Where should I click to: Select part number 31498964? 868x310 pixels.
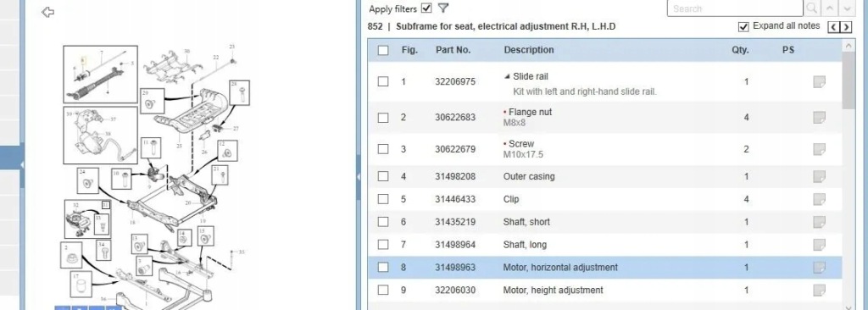pos(455,245)
